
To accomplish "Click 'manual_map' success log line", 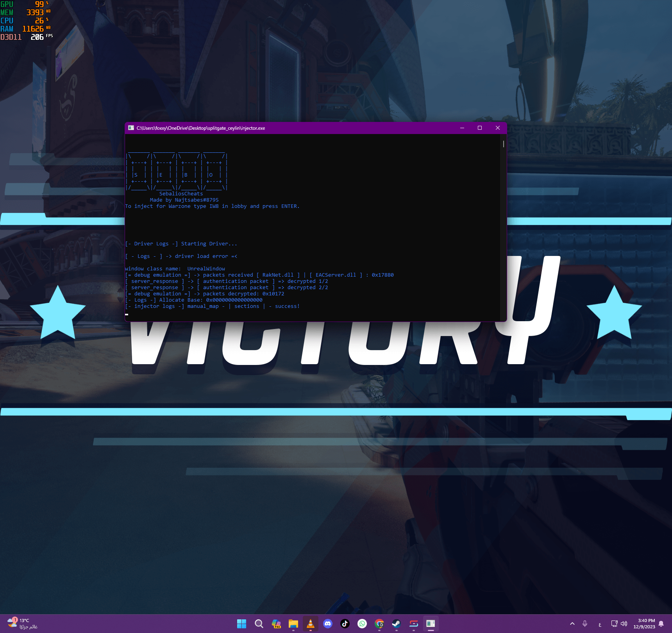I will (213, 306).
